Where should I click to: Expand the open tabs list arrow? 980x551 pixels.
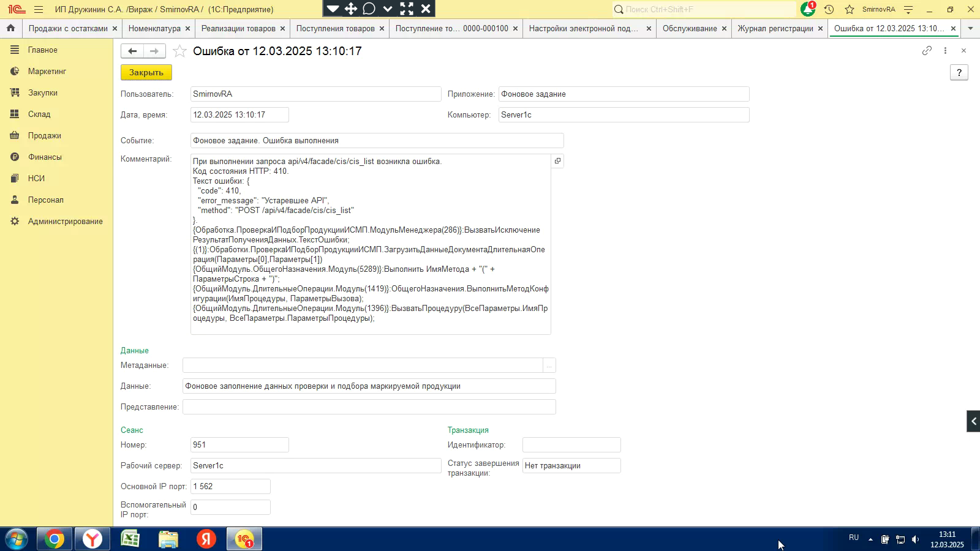point(970,28)
